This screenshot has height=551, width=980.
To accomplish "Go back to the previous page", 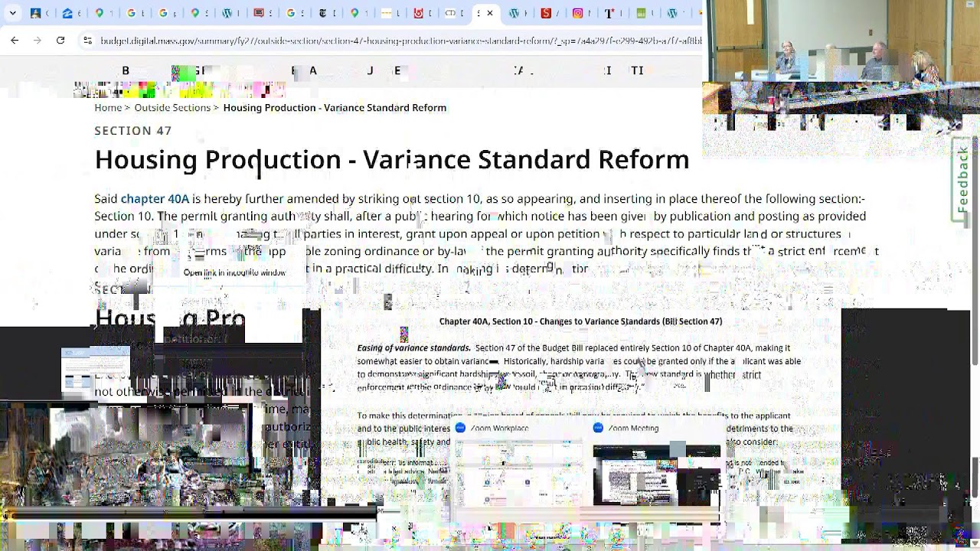I will coord(15,40).
